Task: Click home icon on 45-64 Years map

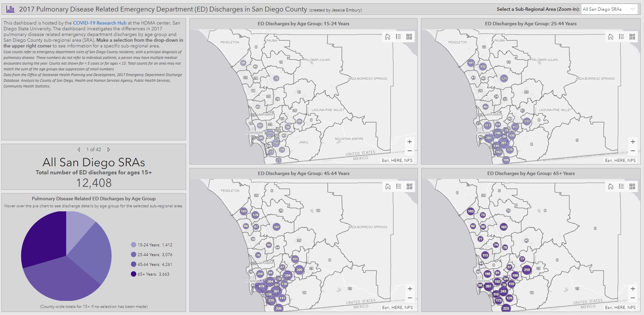Action: pos(388,186)
